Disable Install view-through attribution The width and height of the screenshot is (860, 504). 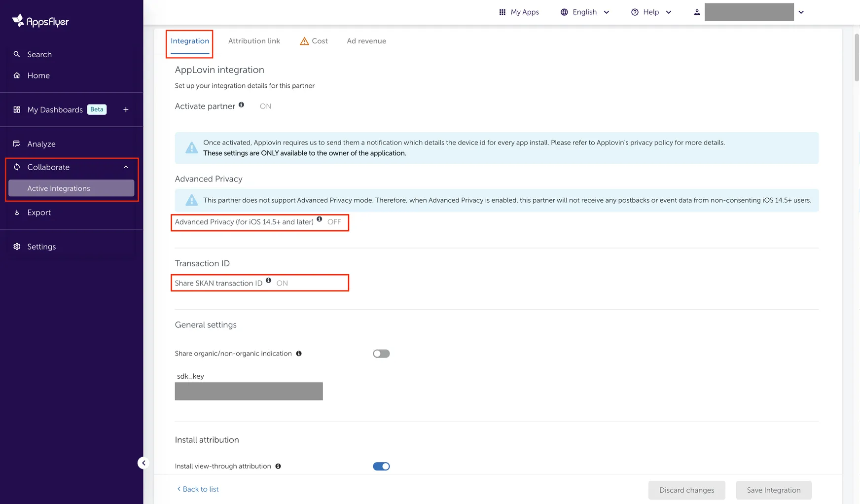381,466
